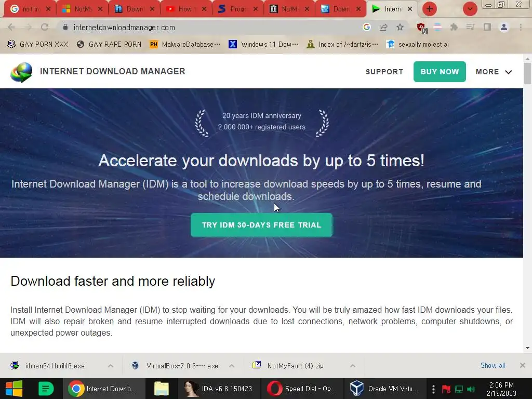The height and width of the screenshot is (399, 532).
Task: Click the browser forward arrow
Action: pos(28,27)
